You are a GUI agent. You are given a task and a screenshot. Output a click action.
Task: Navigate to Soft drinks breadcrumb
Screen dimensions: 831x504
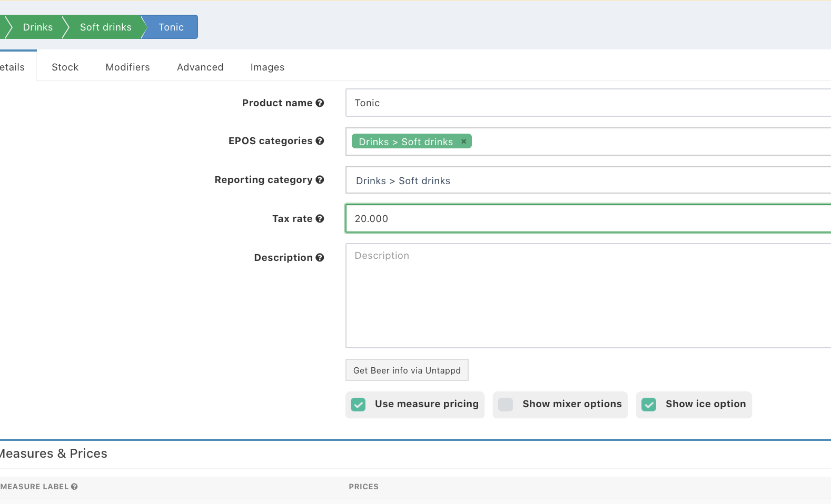pos(105,27)
